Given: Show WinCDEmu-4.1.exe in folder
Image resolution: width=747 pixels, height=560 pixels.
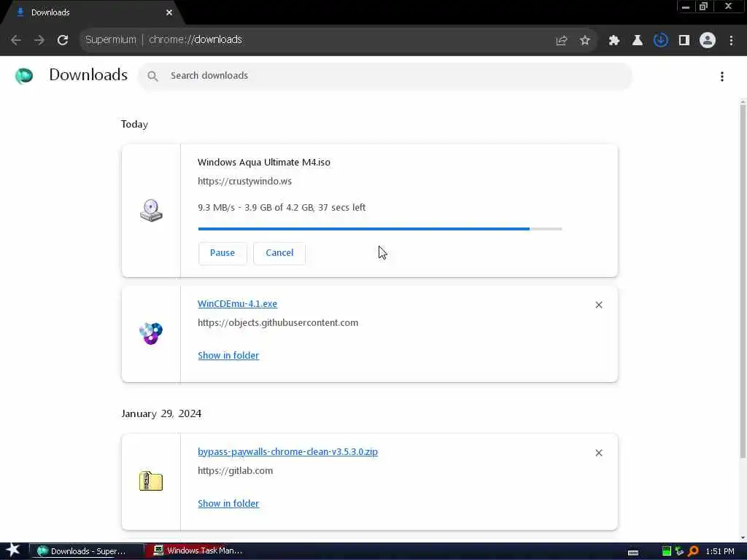Looking at the screenshot, I should (x=228, y=356).
